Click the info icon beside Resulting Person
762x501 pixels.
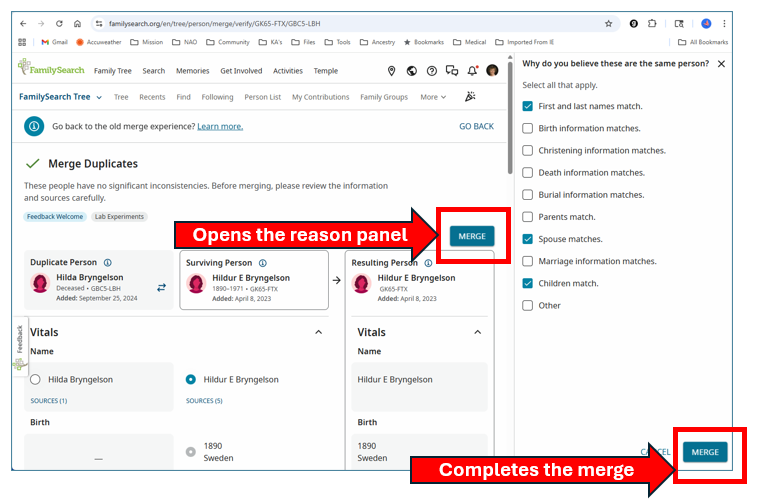(x=428, y=263)
